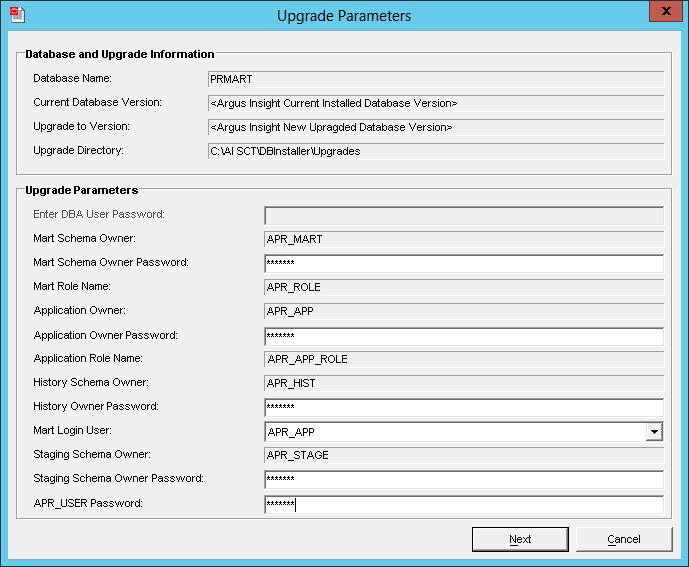This screenshot has width=689, height=567.
Task: Click the 'Upgrade Parameters' group heading
Action: [x=82, y=190]
